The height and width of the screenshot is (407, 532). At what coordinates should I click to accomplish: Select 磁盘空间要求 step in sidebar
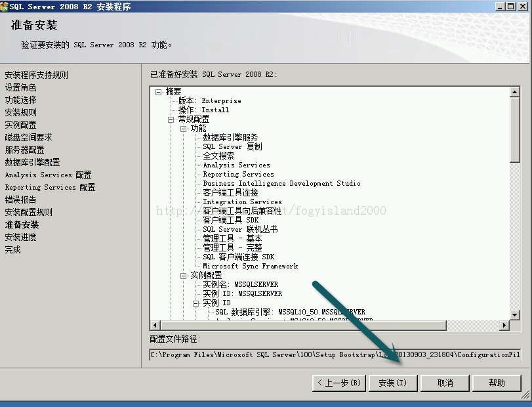tap(28, 137)
